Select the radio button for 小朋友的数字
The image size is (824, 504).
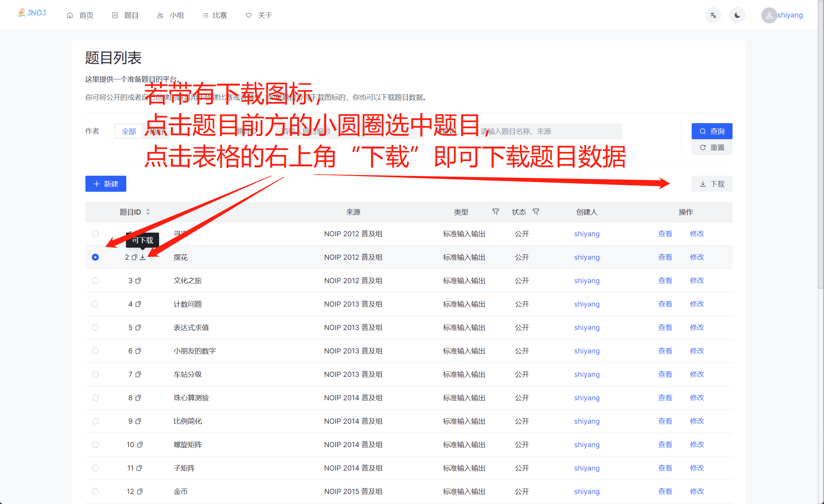[x=95, y=351]
